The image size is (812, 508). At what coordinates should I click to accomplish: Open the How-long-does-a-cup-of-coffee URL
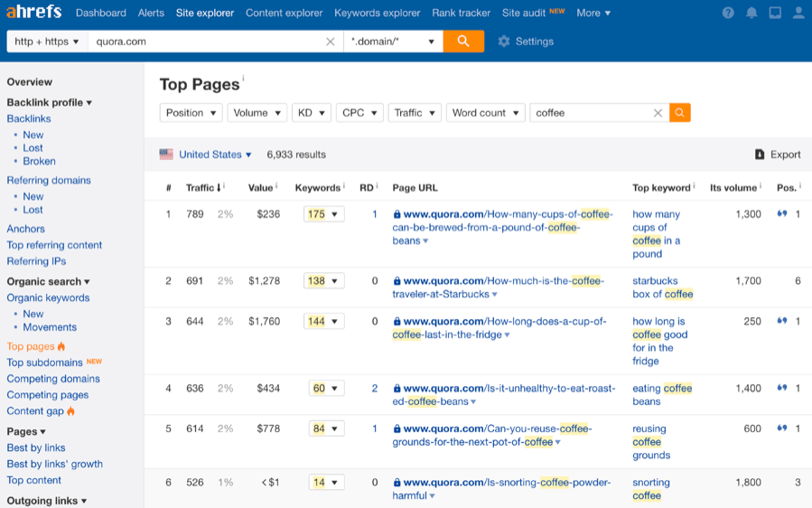pyautogui.click(x=499, y=327)
